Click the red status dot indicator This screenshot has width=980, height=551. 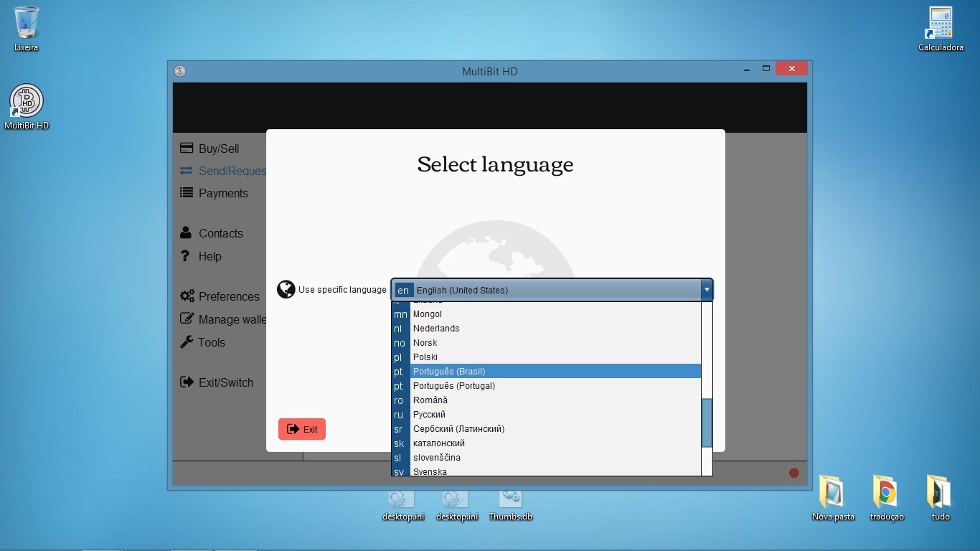coord(793,473)
